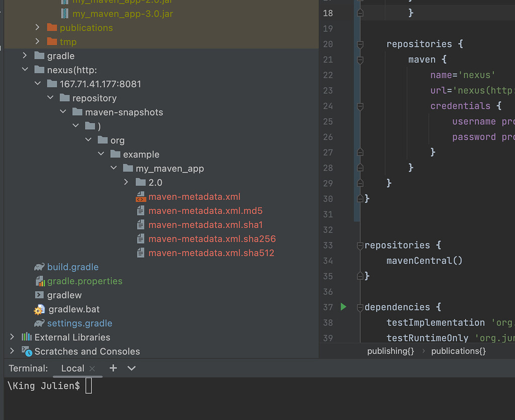
Task: Fold the credentials block at line 24
Action: [360, 106]
